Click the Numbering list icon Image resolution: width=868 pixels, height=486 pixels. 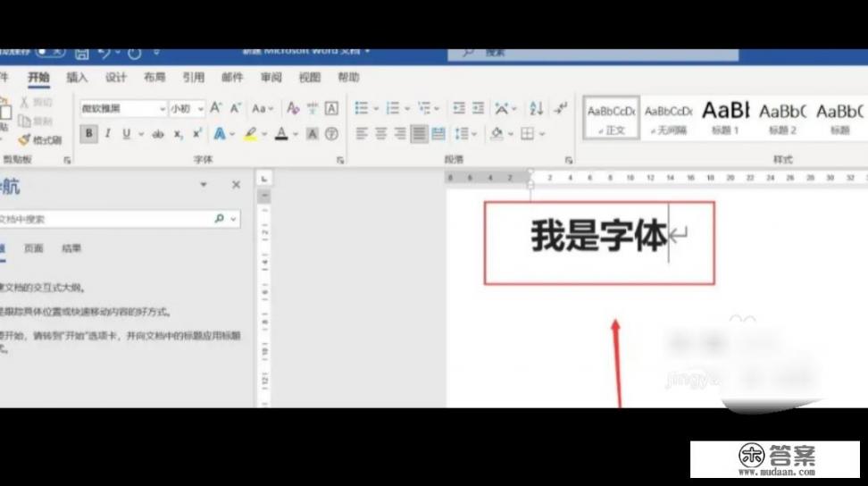[x=393, y=108]
